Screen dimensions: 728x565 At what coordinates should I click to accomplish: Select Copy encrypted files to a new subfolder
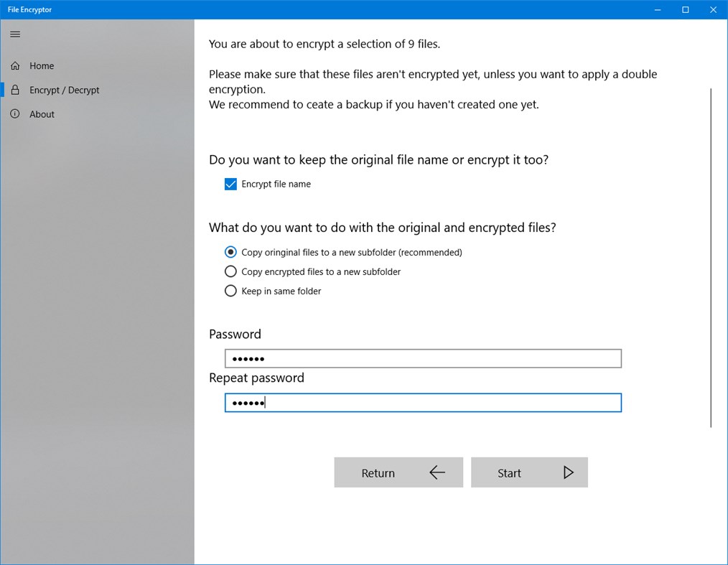tap(230, 271)
